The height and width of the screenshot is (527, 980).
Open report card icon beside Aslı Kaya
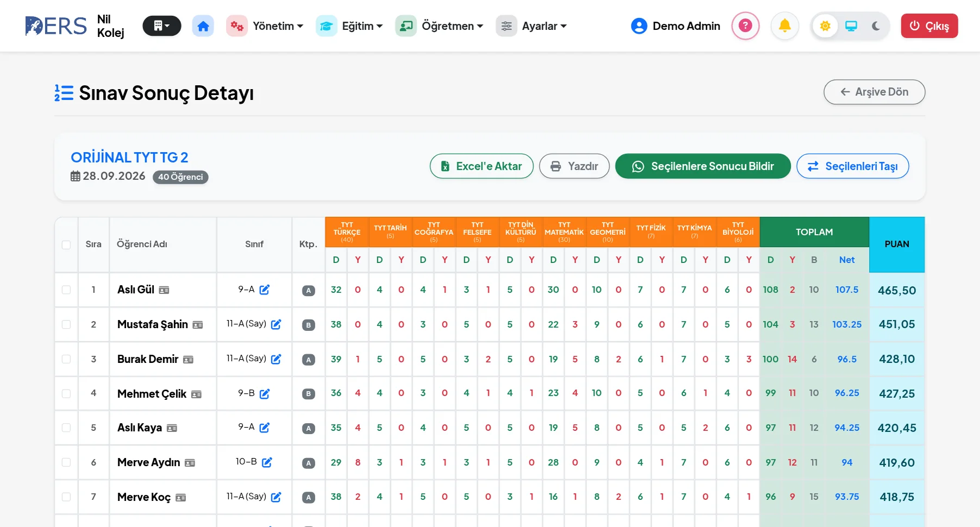tap(172, 428)
